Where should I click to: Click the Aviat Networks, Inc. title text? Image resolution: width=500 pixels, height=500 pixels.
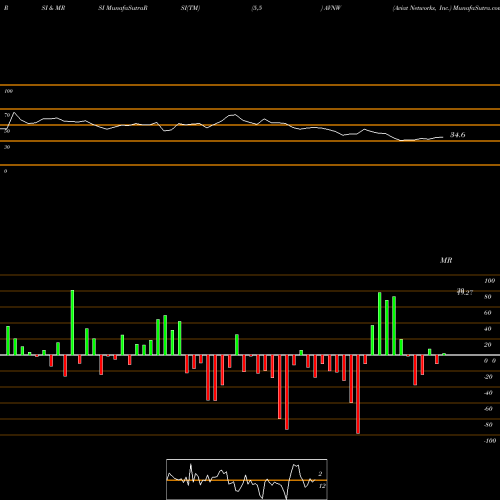point(422,8)
